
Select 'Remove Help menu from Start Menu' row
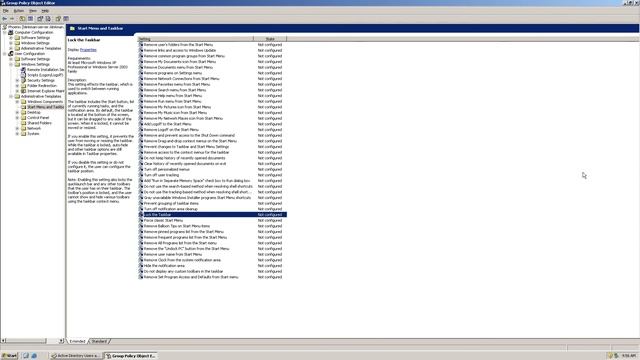[212, 96]
